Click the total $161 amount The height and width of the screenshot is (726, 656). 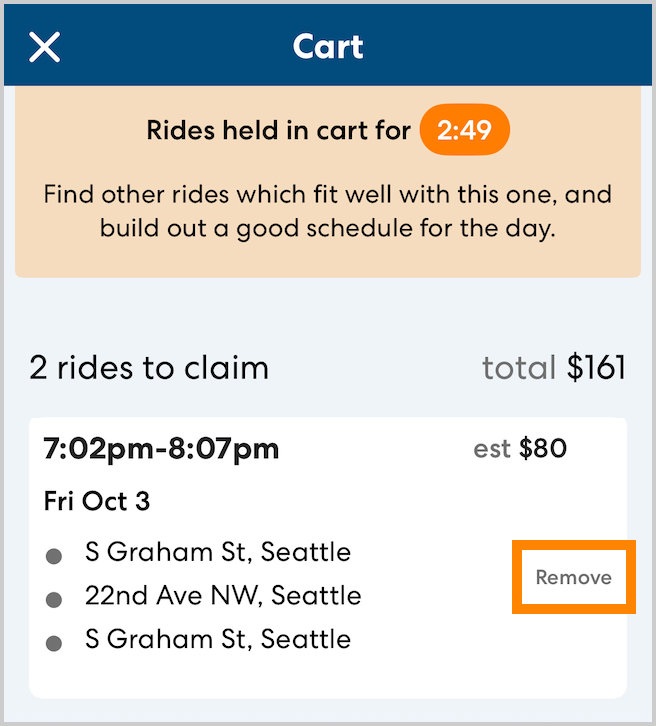click(x=596, y=368)
